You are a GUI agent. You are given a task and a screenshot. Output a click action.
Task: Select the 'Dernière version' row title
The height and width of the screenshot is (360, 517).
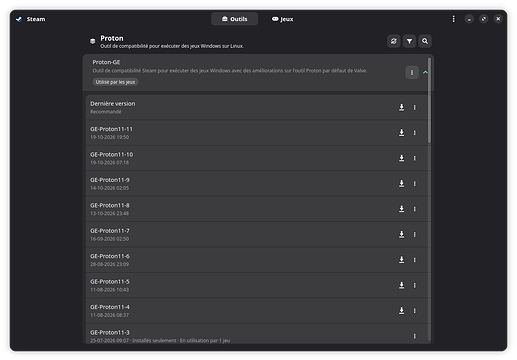(x=113, y=104)
